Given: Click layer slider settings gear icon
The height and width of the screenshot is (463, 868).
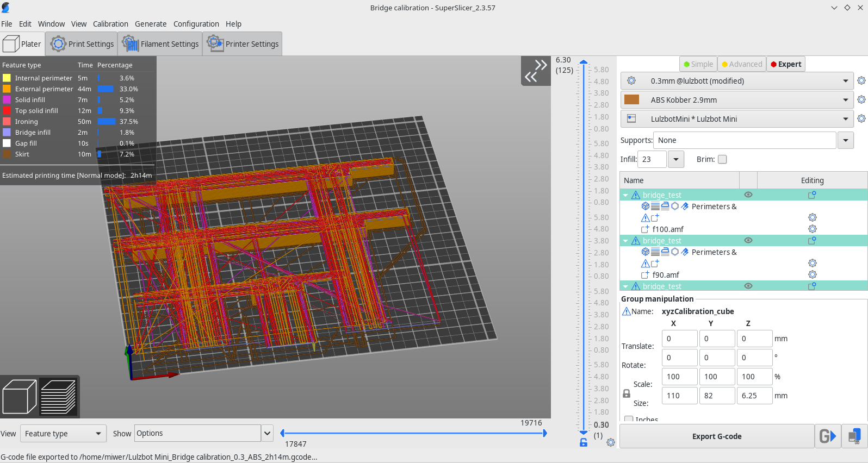Looking at the screenshot, I should [x=611, y=442].
